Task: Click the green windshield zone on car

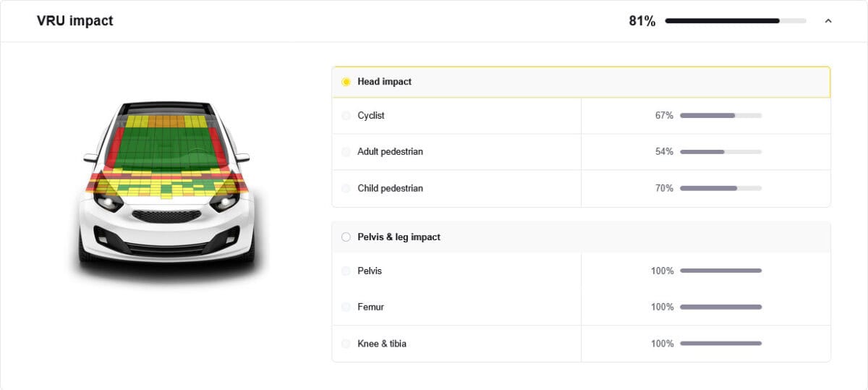Action: coord(166,148)
